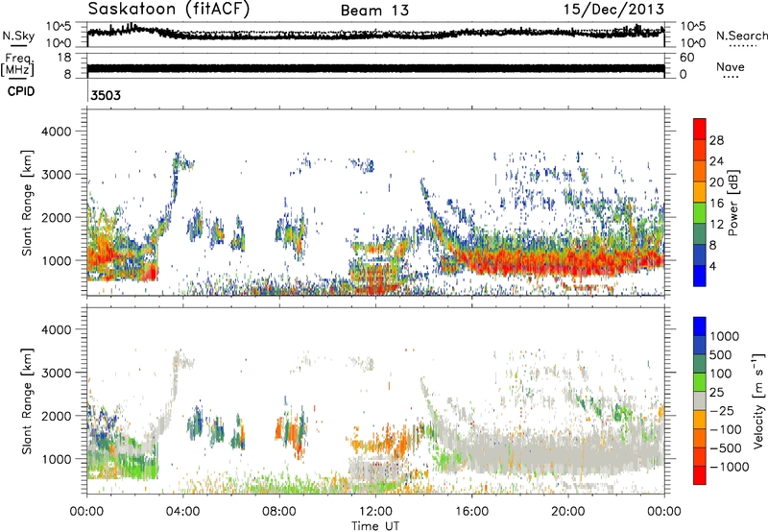Viewport: 768px width, 532px height.
Task: Click the "3000" tick in power panel
Action: click(56, 175)
